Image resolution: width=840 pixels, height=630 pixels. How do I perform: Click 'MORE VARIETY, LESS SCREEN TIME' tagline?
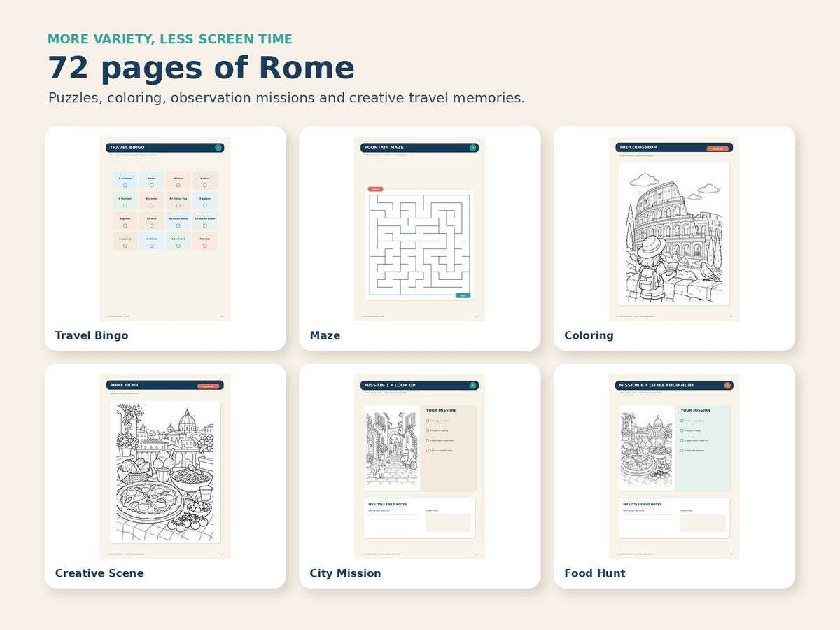coord(170,39)
